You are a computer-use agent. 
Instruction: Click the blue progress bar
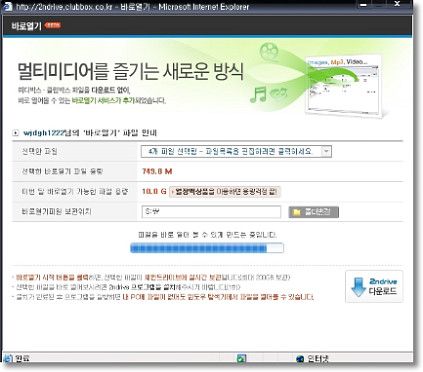tap(207, 248)
